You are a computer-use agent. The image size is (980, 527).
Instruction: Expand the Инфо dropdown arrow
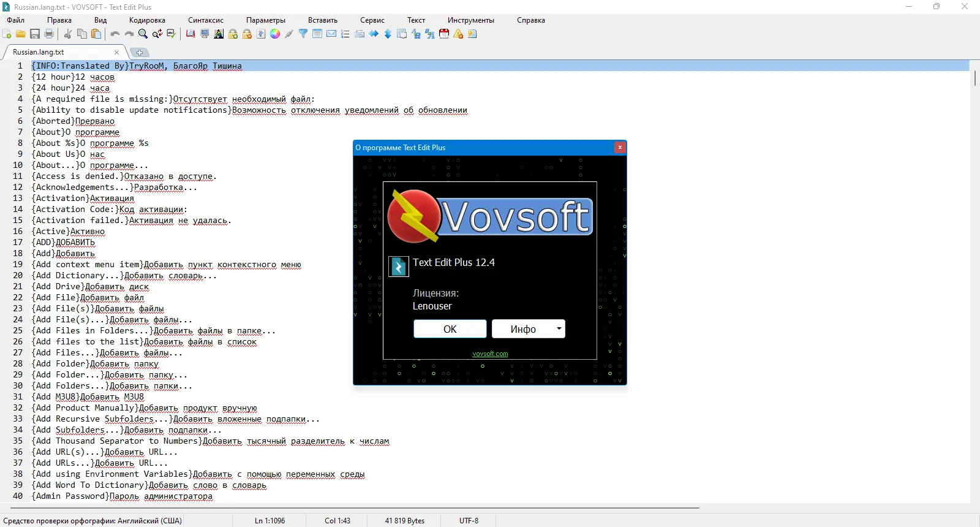[x=559, y=329]
